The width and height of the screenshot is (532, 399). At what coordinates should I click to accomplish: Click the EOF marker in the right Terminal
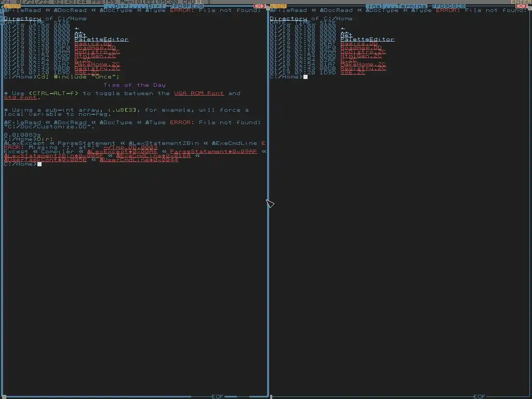coord(480,396)
